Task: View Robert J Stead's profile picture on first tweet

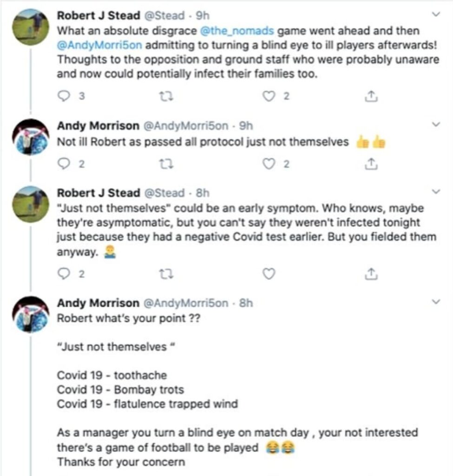Action: [x=31, y=26]
